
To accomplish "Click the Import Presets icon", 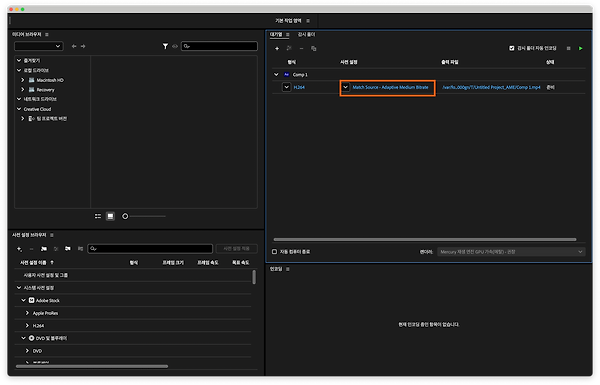I will 68,249.
